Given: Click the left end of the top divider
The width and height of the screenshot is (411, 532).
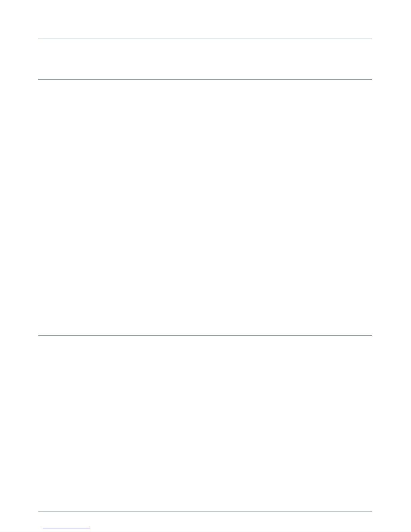Looking at the screenshot, I should [x=40, y=39].
